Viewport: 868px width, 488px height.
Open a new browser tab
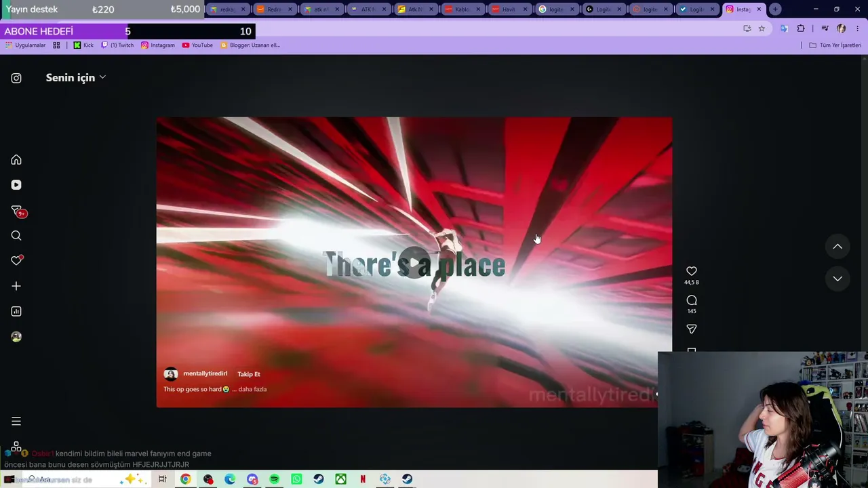click(775, 9)
